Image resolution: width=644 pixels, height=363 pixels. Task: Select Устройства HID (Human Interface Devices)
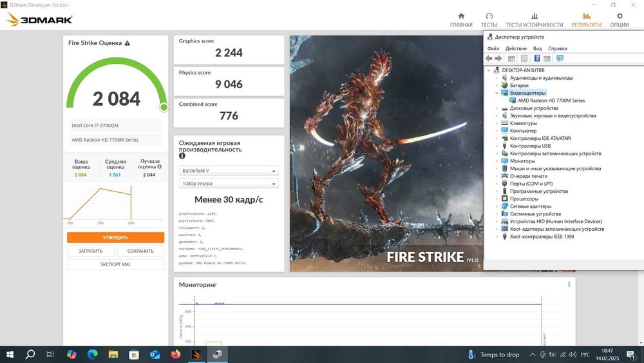[556, 221]
